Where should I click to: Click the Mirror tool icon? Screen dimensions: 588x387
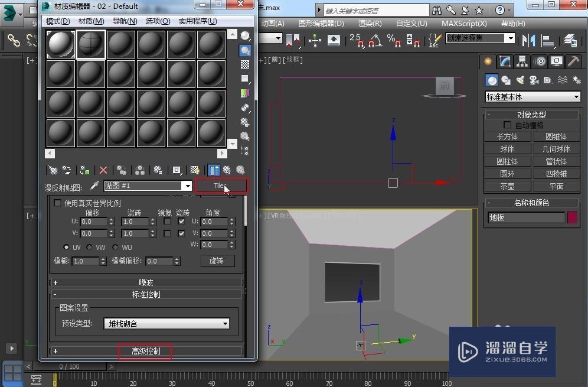[x=530, y=40]
